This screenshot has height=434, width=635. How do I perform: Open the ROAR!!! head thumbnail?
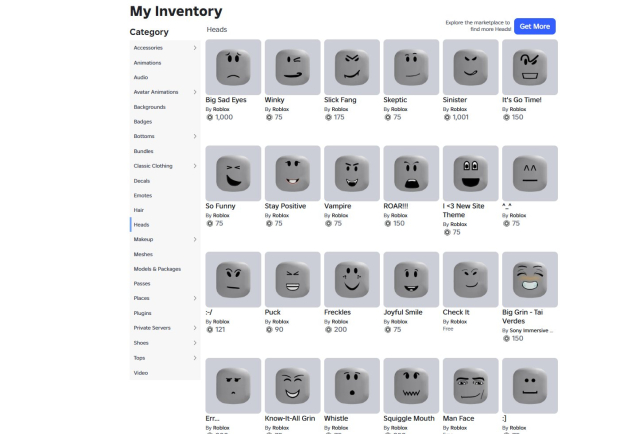[411, 173]
